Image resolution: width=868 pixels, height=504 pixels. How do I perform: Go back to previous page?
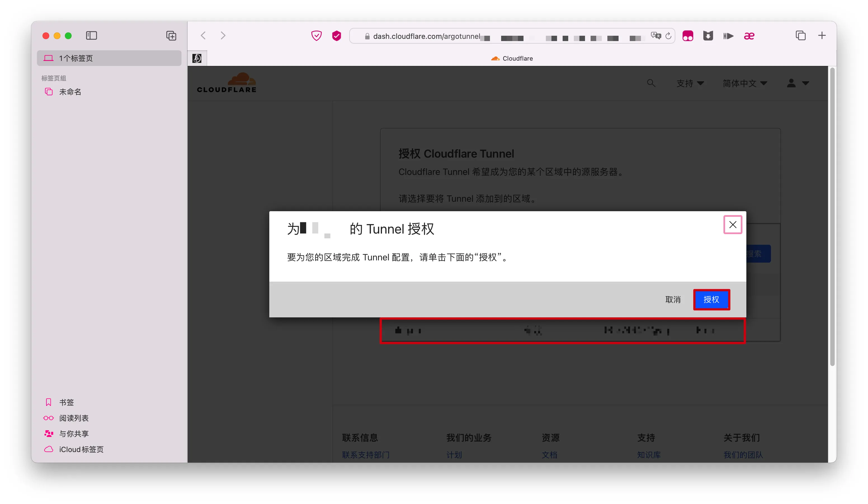click(x=203, y=36)
